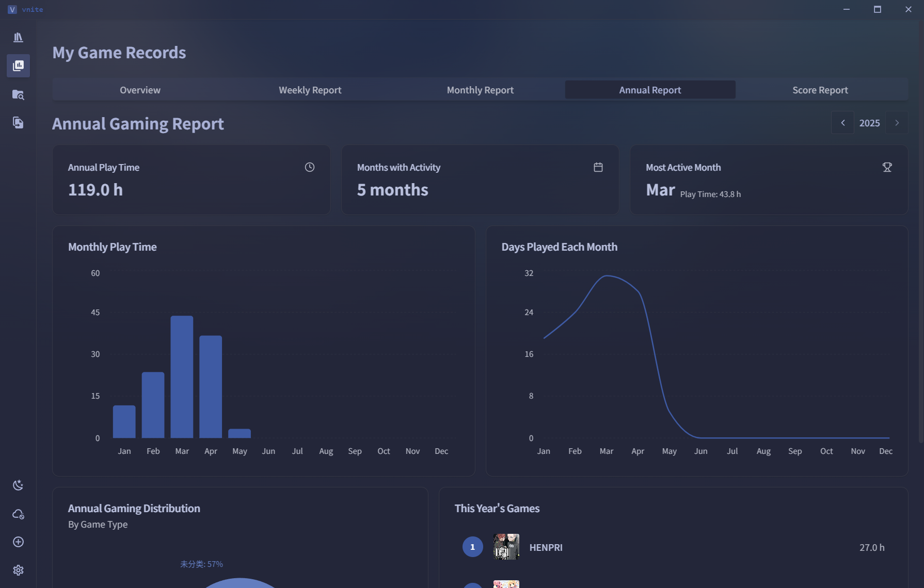Viewport: 924px width, 588px height.
Task: Click the clock icon on Annual Play Time card
Action: 310,167
